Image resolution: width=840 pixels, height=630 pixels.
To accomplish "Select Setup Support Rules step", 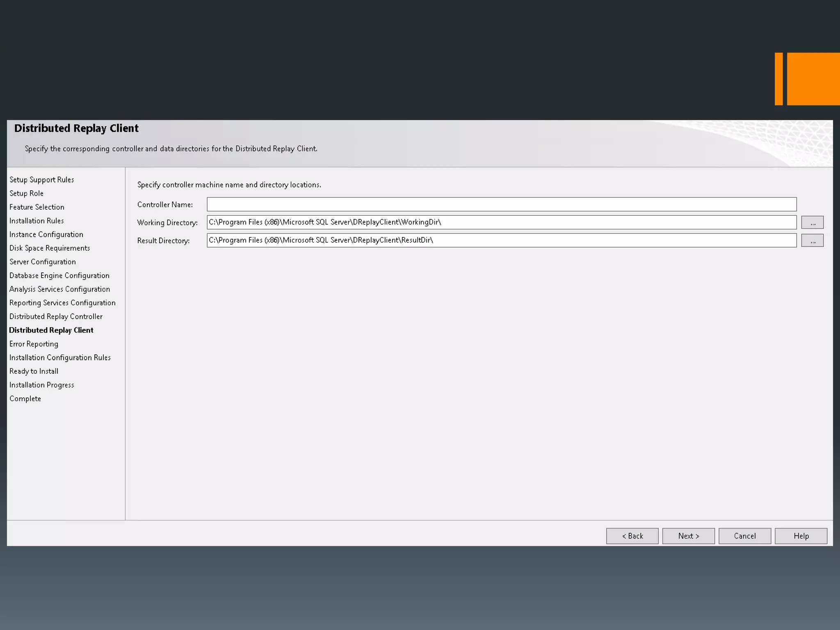I will 42,180.
